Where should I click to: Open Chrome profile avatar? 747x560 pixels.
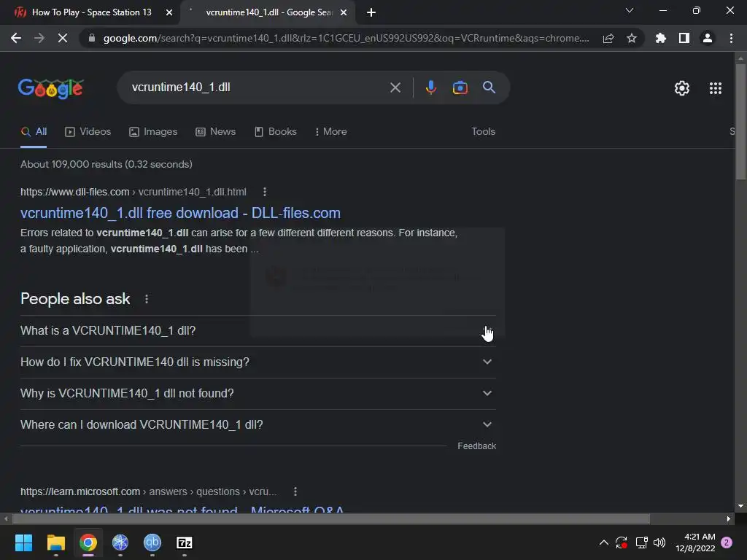[708, 38]
